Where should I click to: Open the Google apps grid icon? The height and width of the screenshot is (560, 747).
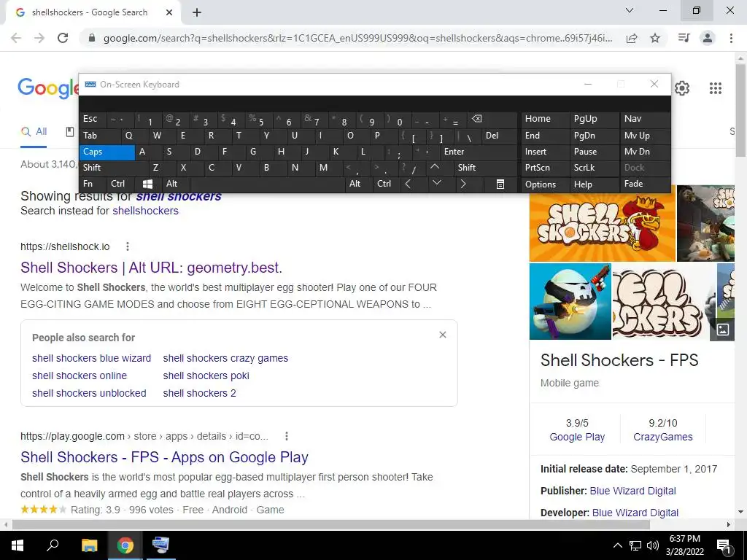[x=716, y=88]
